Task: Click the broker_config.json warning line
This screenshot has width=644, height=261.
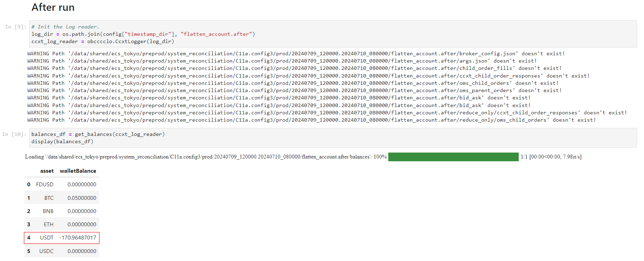Action: coord(296,54)
